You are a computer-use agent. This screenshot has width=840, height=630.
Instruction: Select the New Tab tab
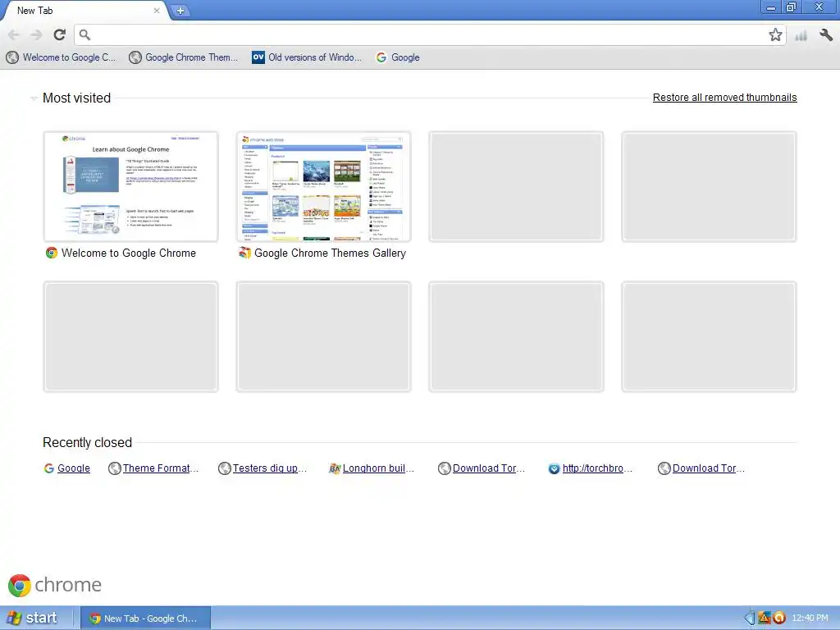coord(85,10)
